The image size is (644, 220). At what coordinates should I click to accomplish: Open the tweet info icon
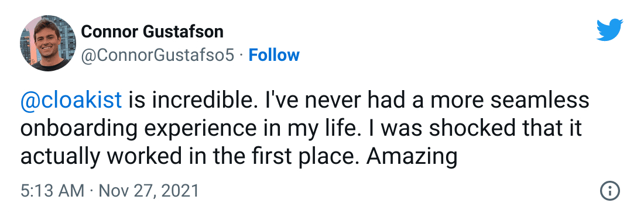click(609, 191)
